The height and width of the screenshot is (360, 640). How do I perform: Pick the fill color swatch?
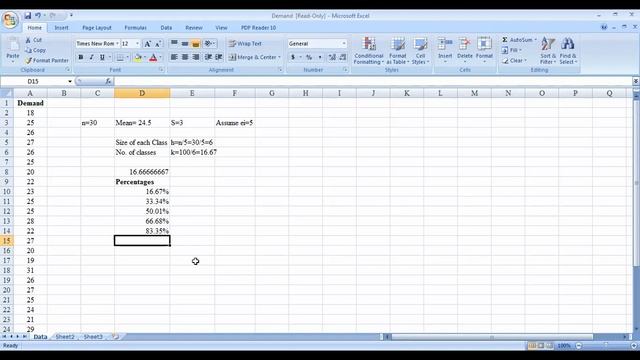(x=138, y=58)
